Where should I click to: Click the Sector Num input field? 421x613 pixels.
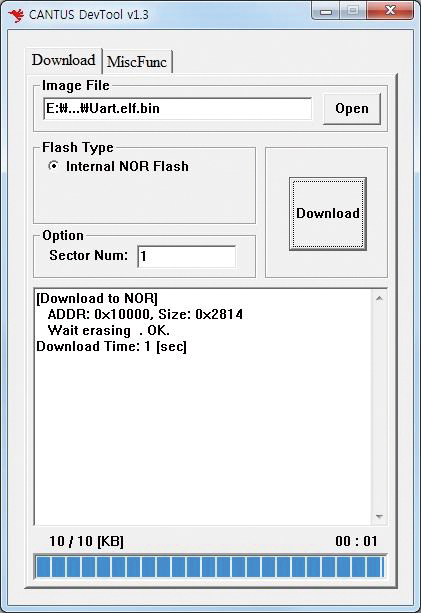tap(186, 256)
